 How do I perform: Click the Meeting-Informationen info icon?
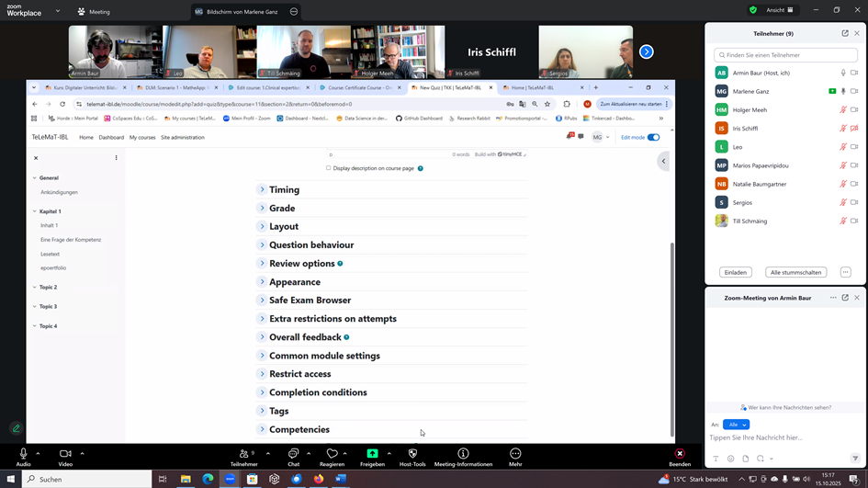[x=463, y=454]
